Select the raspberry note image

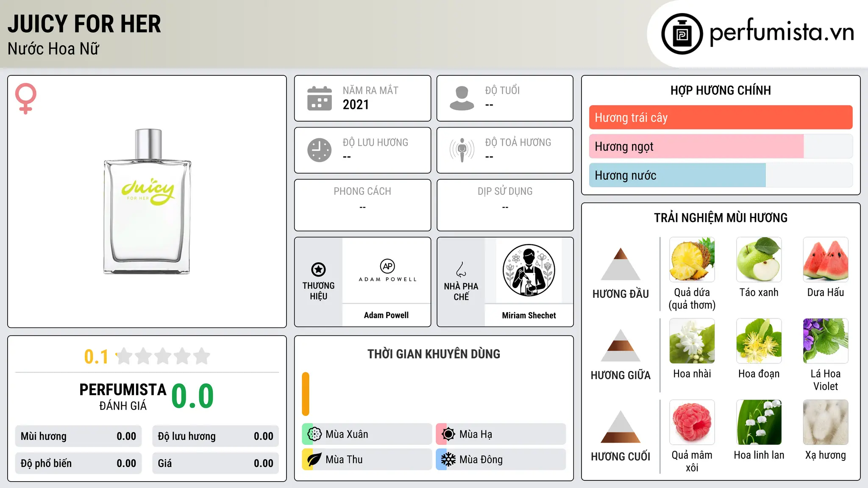[x=692, y=422]
